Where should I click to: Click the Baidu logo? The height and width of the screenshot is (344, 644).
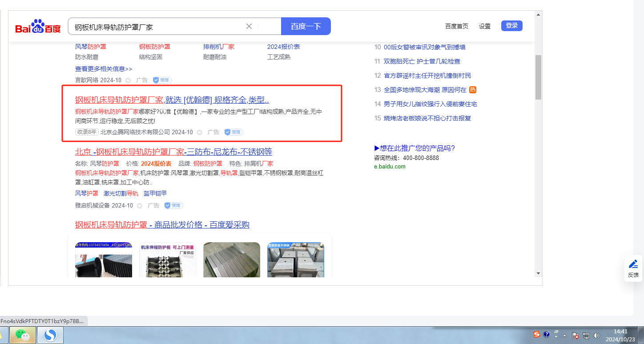[38, 27]
